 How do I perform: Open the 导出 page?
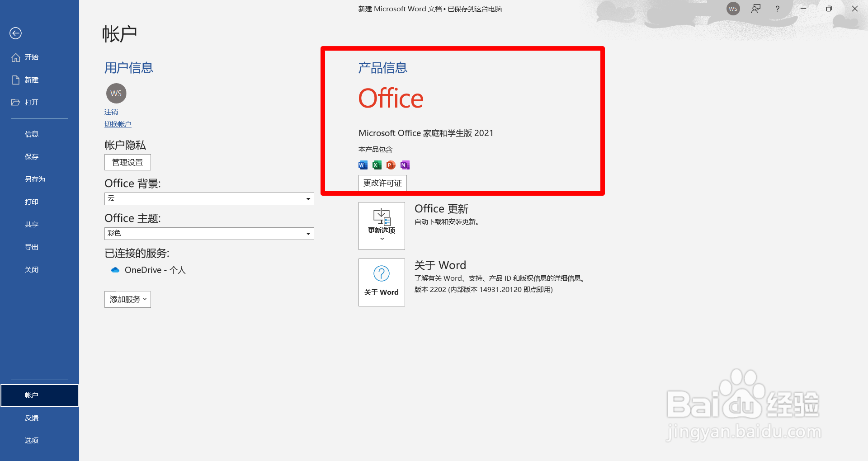[x=39, y=247]
